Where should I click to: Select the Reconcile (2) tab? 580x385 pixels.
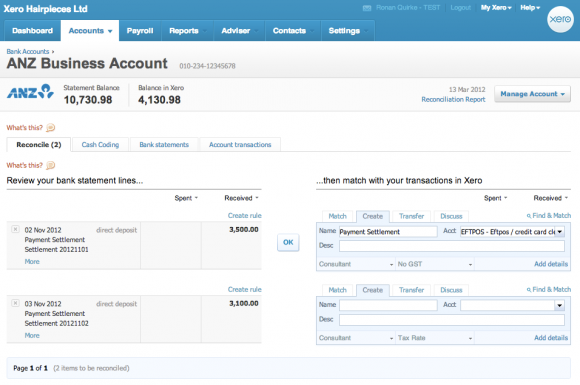coord(39,145)
